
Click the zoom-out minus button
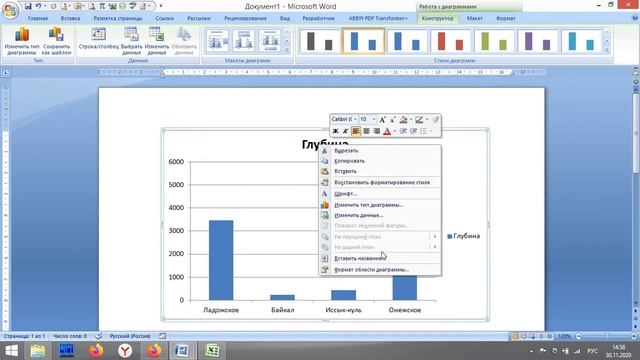click(x=578, y=336)
